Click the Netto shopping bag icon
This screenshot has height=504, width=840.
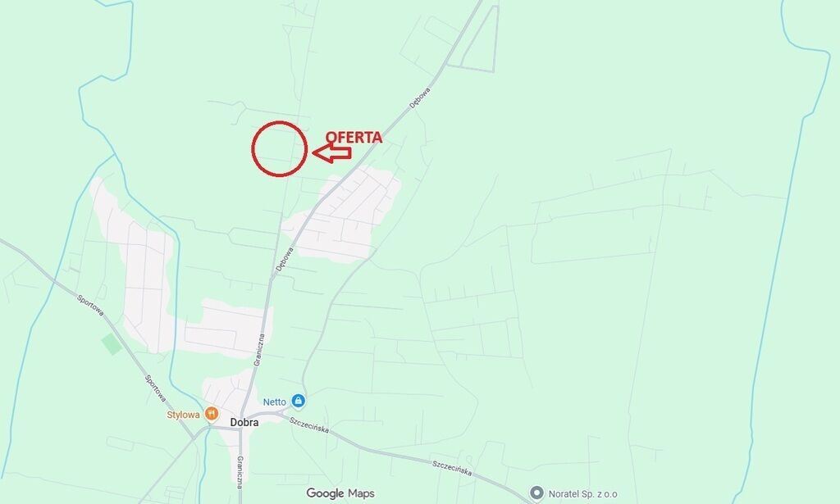click(x=299, y=401)
